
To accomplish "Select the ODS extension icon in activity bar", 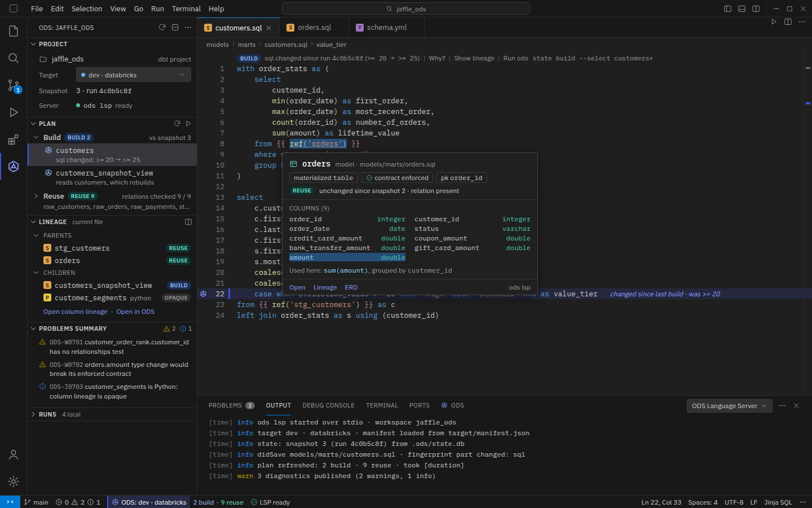I will tap(14, 167).
